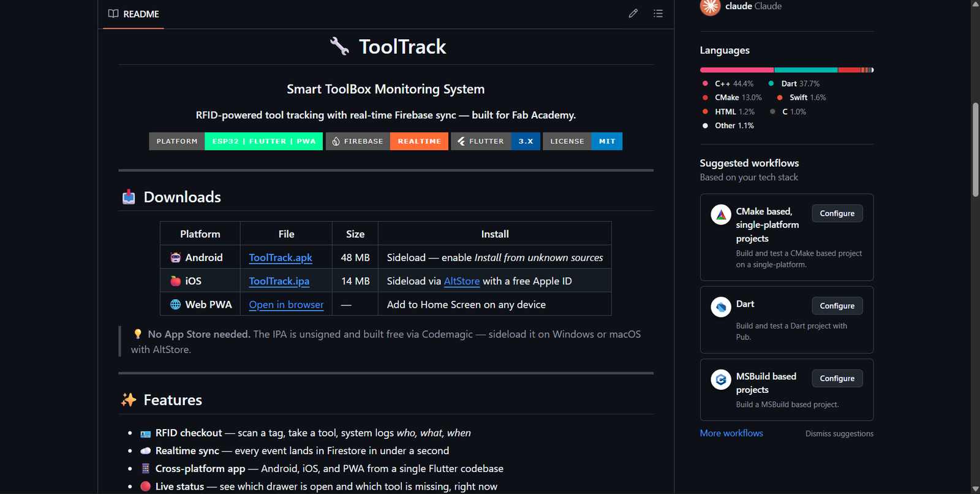This screenshot has width=980, height=494.
Task: Click the Languages sidebar heading
Action: click(x=725, y=50)
